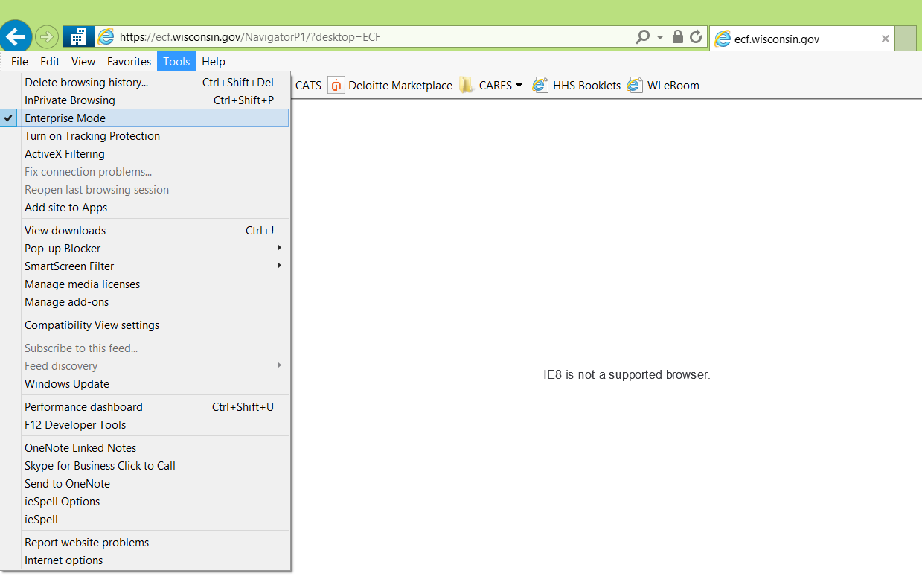Expand the CARES favorites folder dropdown
Viewport: 922px width, 588px height.
519,85
